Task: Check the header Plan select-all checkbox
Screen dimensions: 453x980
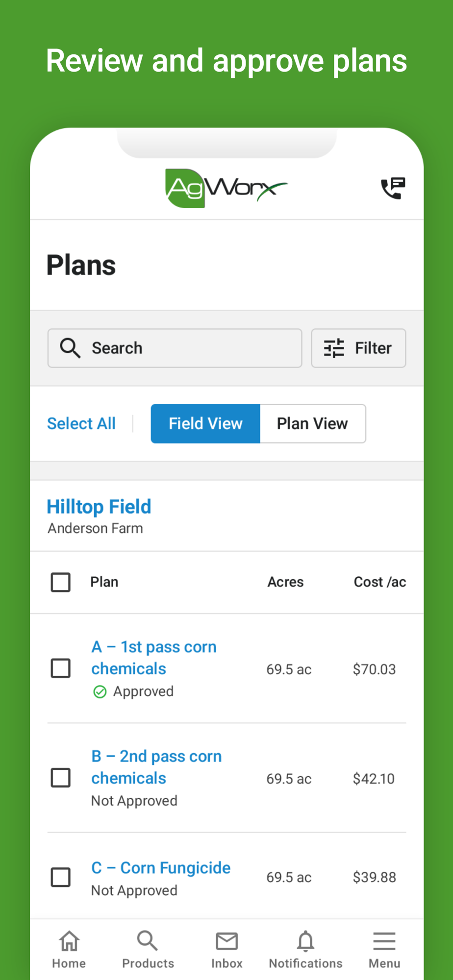Action: (61, 582)
